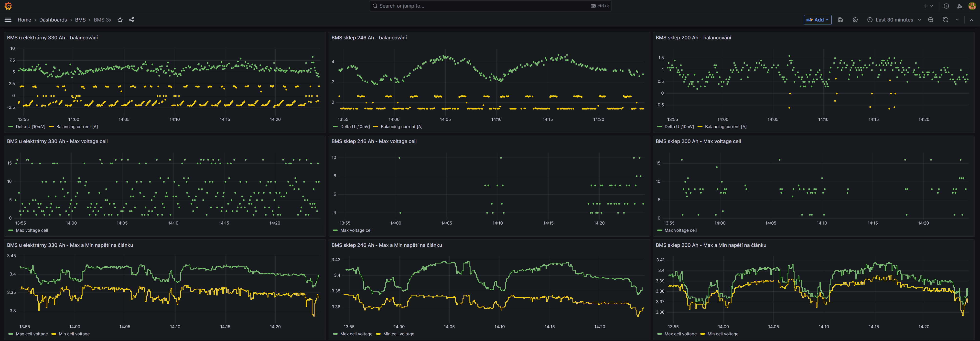Expand the auto-refresh interval dropdown

957,20
